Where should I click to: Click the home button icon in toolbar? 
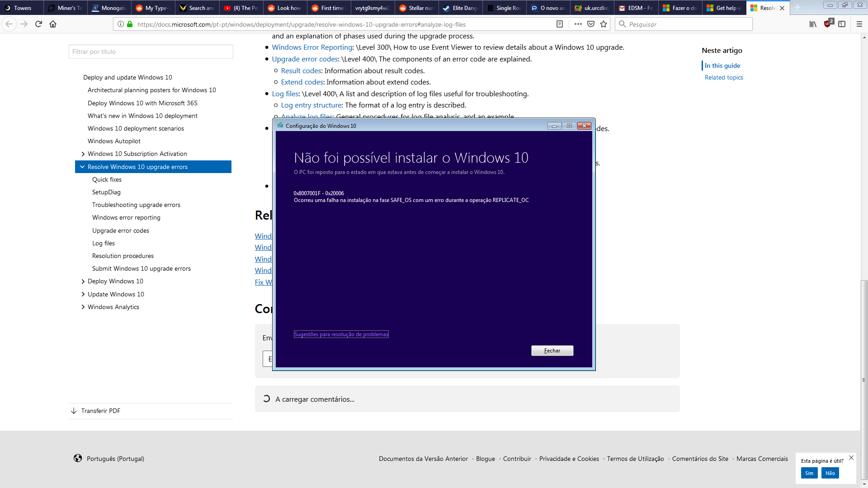[x=53, y=24]
